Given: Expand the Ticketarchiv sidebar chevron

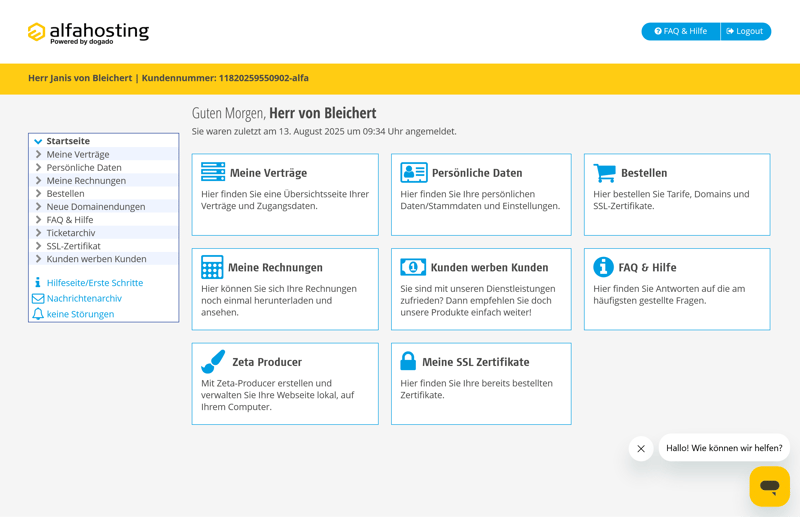Looking at the screenshot, I should [38, 233].
